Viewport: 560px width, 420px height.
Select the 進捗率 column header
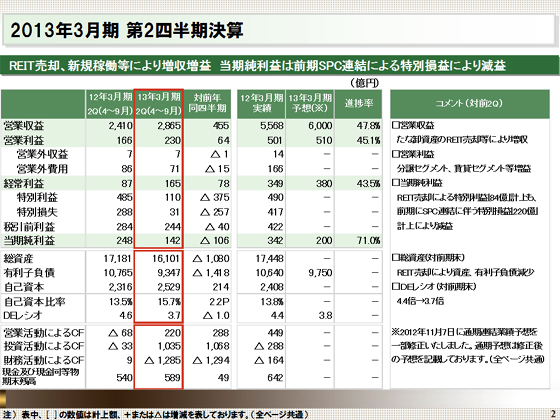tap(359, 104)
